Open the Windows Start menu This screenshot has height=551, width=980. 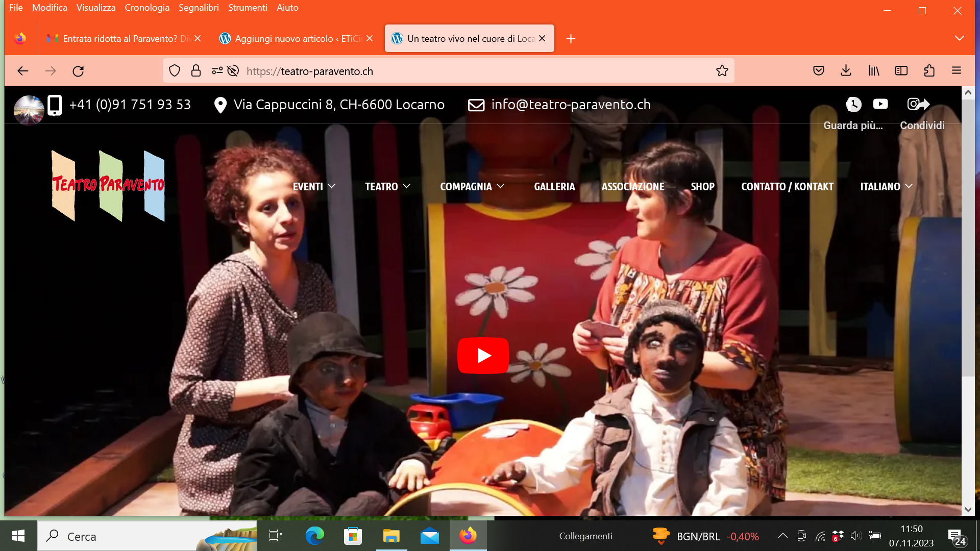(x=18, y=536)
